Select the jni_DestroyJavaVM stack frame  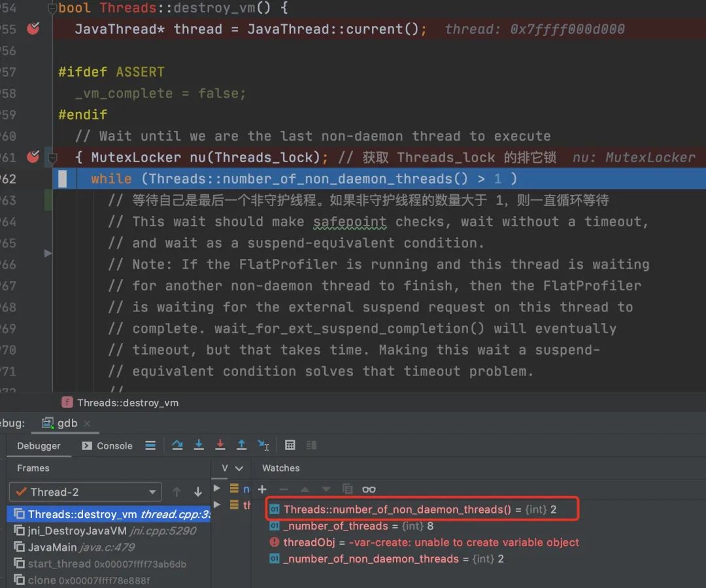(x=109, y=531)
